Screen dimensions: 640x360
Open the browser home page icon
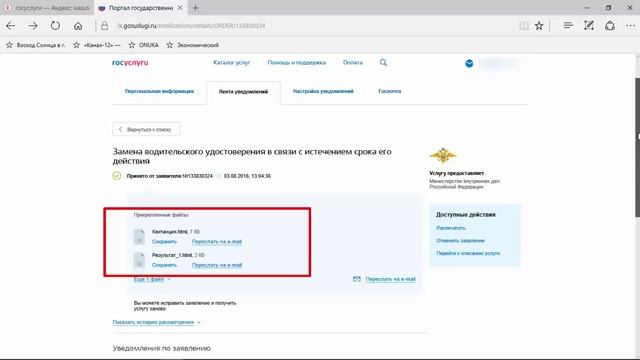[x=78, y=26]
